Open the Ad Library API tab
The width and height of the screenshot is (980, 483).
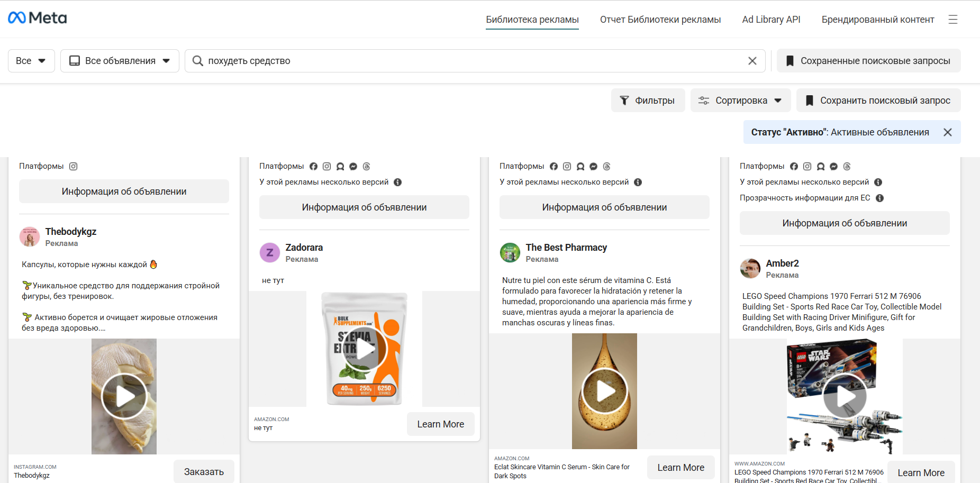[x=770, y=20]
